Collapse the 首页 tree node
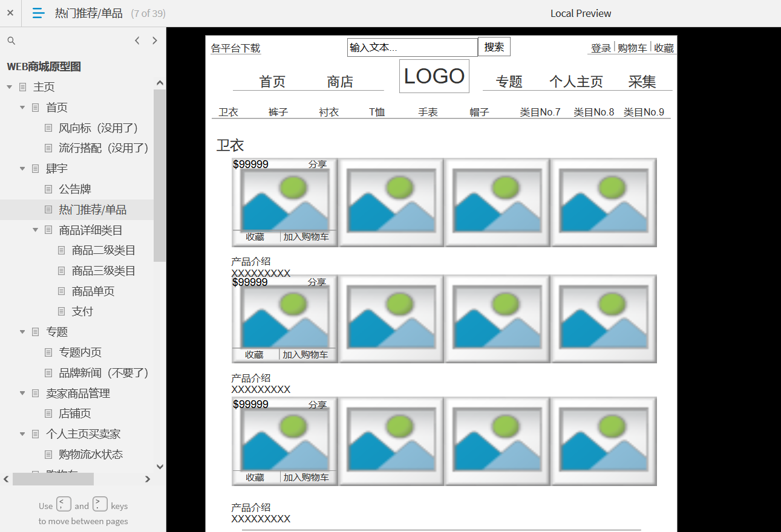 tap(22, 108)
